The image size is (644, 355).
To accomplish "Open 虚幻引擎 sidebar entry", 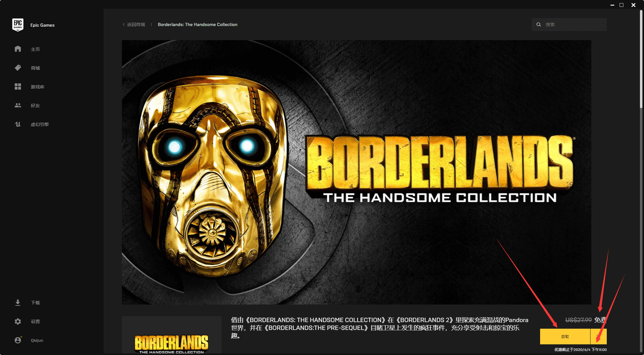I will (x=40, y=124).
